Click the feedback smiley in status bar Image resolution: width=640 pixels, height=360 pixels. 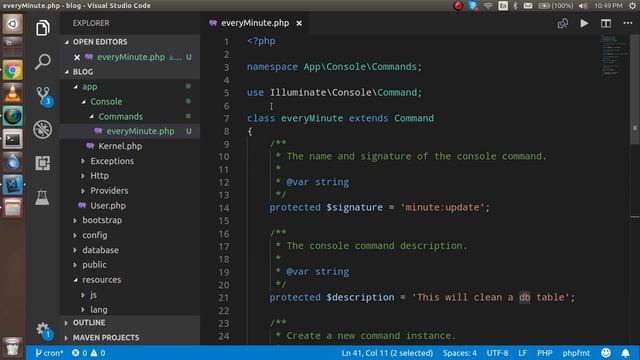click(606, 353)
